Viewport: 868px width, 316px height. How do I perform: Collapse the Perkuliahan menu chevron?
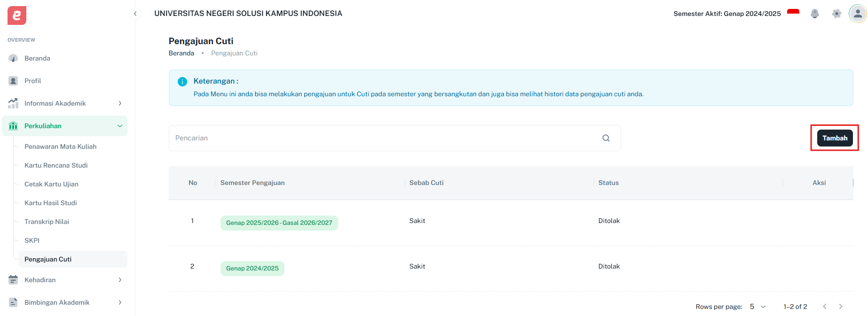[120, 126]
